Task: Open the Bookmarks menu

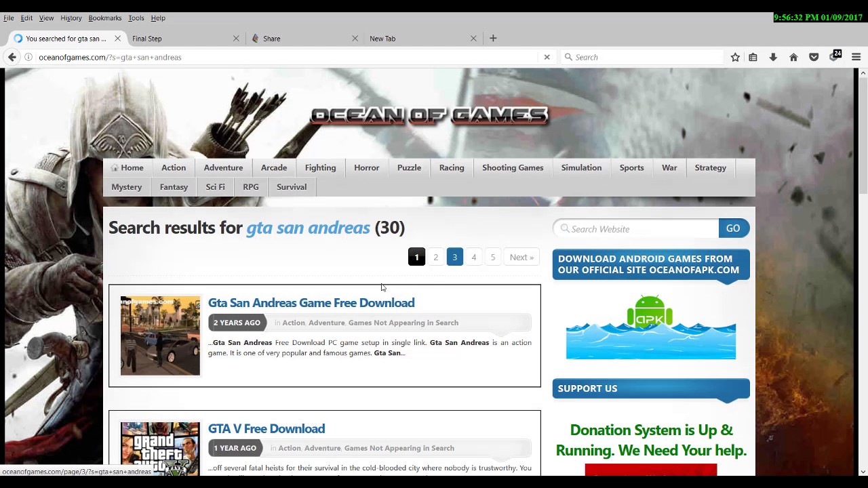Action: pos(104,18)
